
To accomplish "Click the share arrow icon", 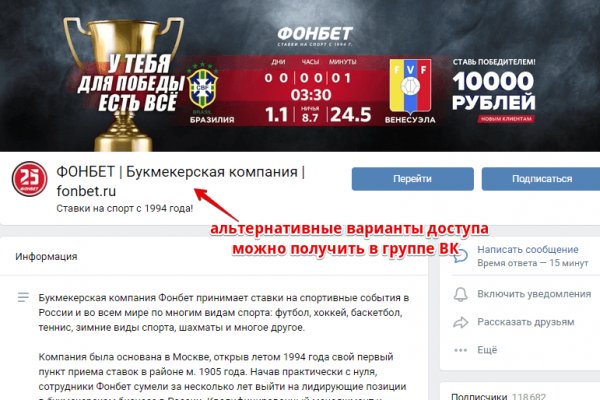I will pyautogui.click(x=461, y=322).
